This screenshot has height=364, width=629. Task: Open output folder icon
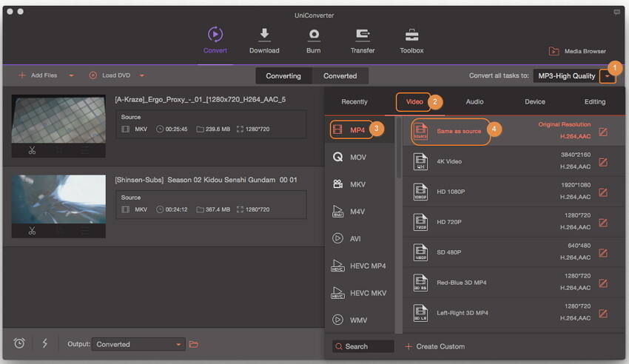(194, 344)
